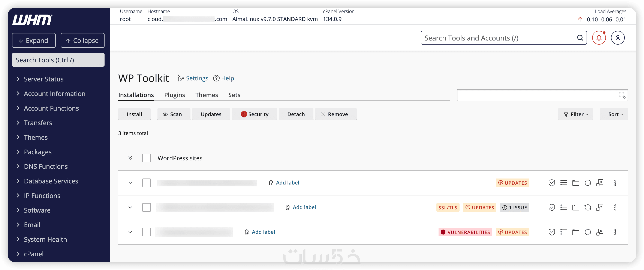The height and width of the screenshot is (270, 644).
Task: Open file manager folder icon in second site row
Action: tap(575, 207)
